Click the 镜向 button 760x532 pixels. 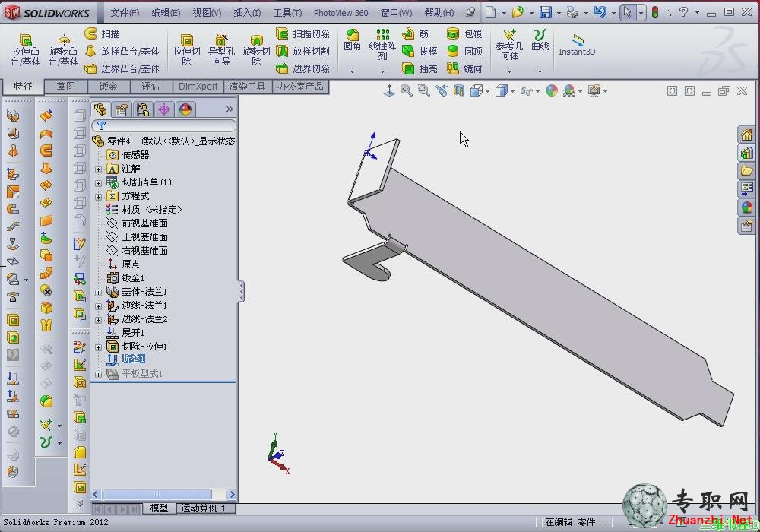(x=464, y=69)
